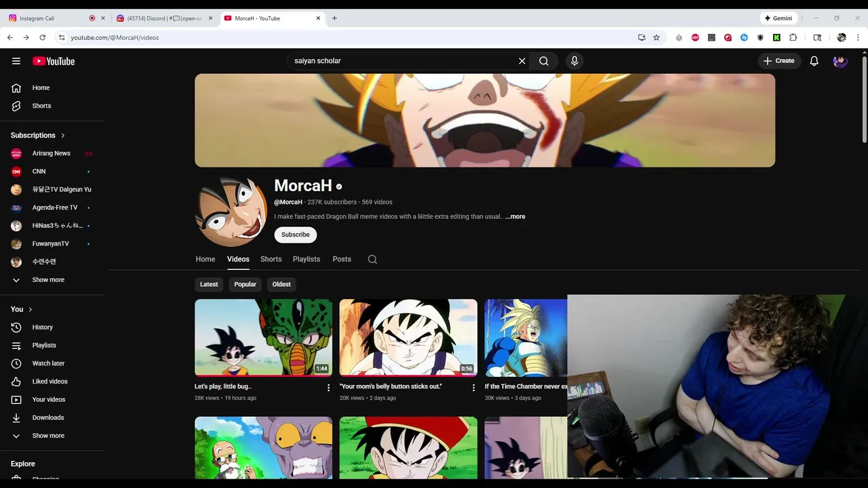The width and height of the screenshot is (868, 488).
Task: Open the channel Posts tab
Action: [x=342, y=259]
